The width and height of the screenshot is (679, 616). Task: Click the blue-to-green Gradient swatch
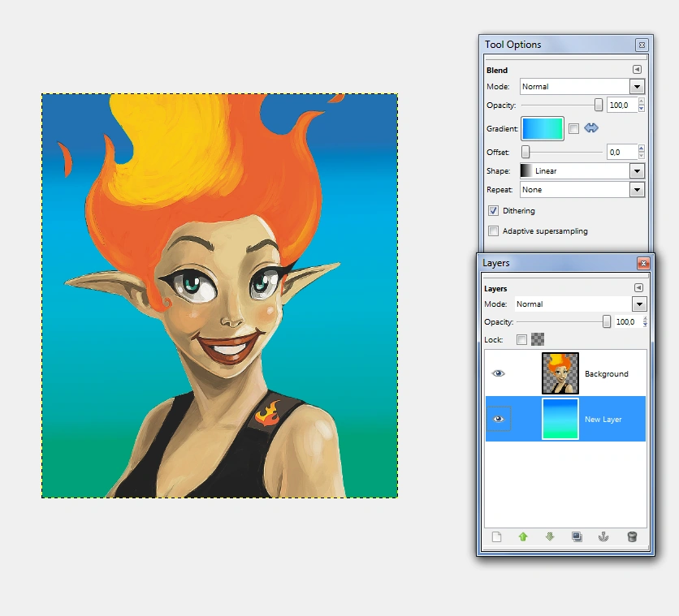click(542, 128)
